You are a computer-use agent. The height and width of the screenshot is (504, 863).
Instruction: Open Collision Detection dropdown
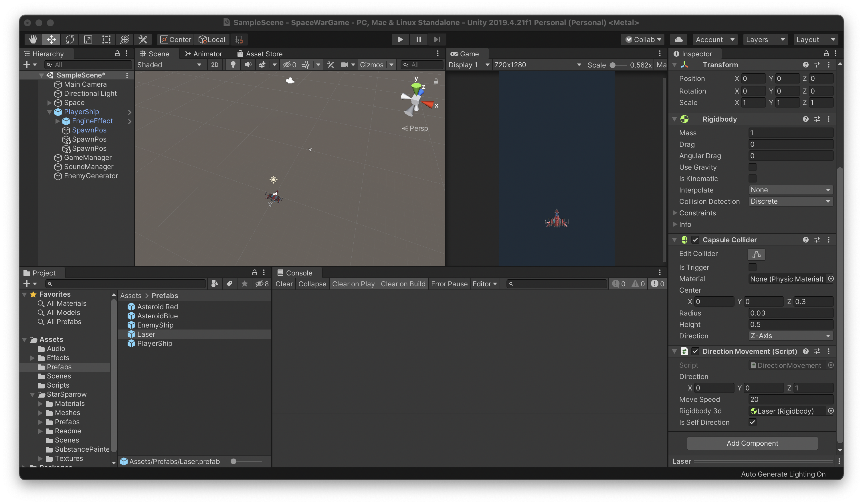click(790, 201)
